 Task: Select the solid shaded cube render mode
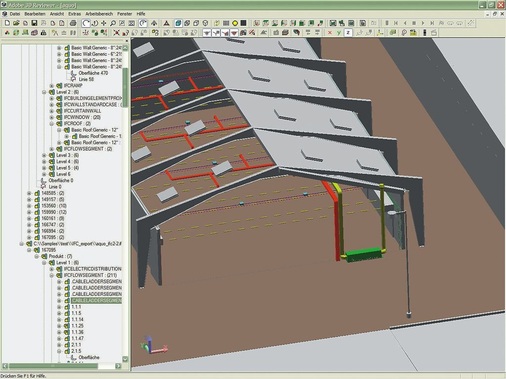coord(178,23)
